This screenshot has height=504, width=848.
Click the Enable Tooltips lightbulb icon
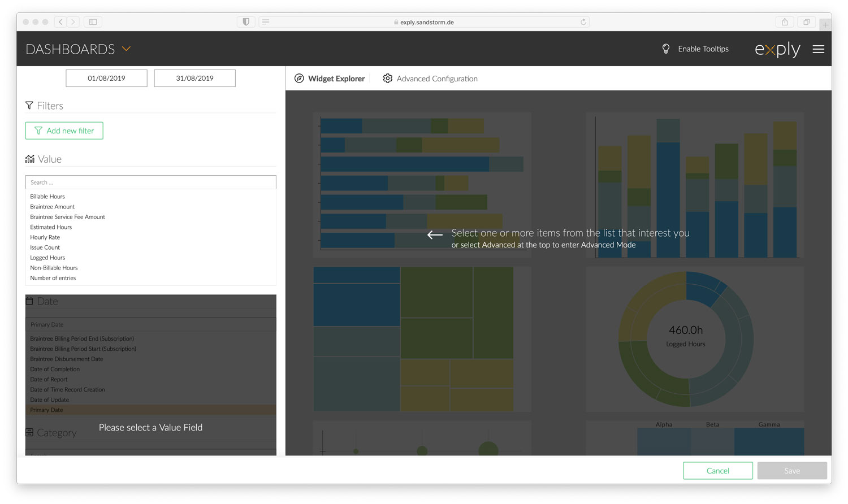pos(666,49)
